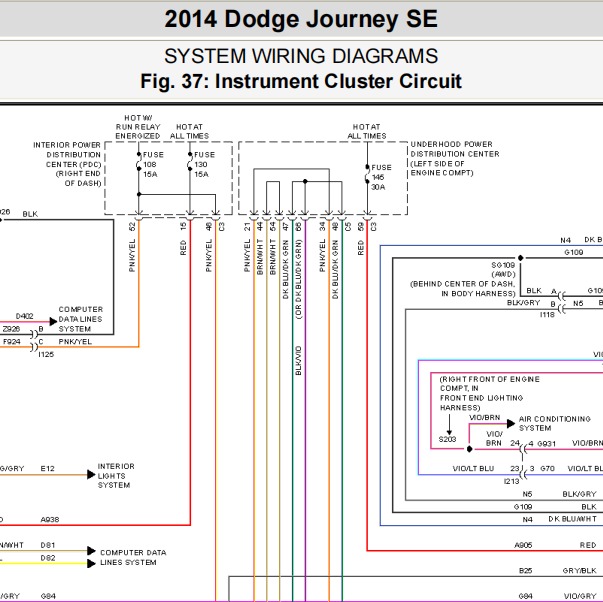Click pin number "34" on underhood connector

(x=322, y=227)
